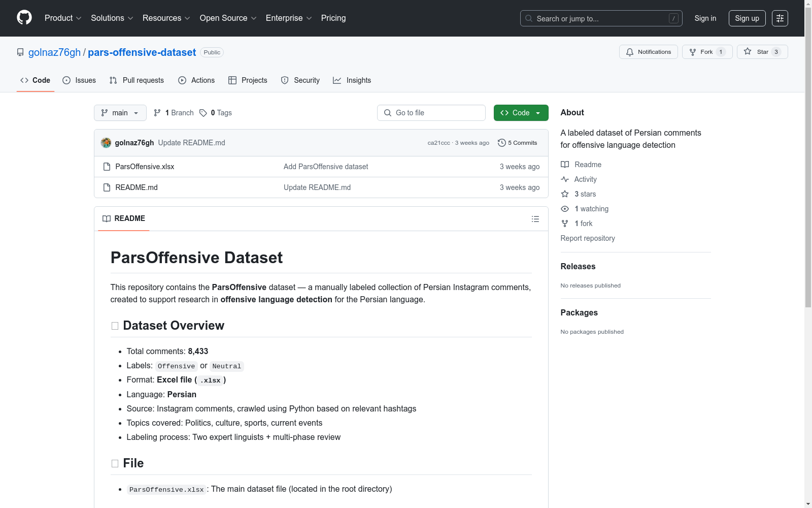The height and width of the screenshot is (508, 812).
Task: Open the Resources dropdown
Action: click(166, 18)
